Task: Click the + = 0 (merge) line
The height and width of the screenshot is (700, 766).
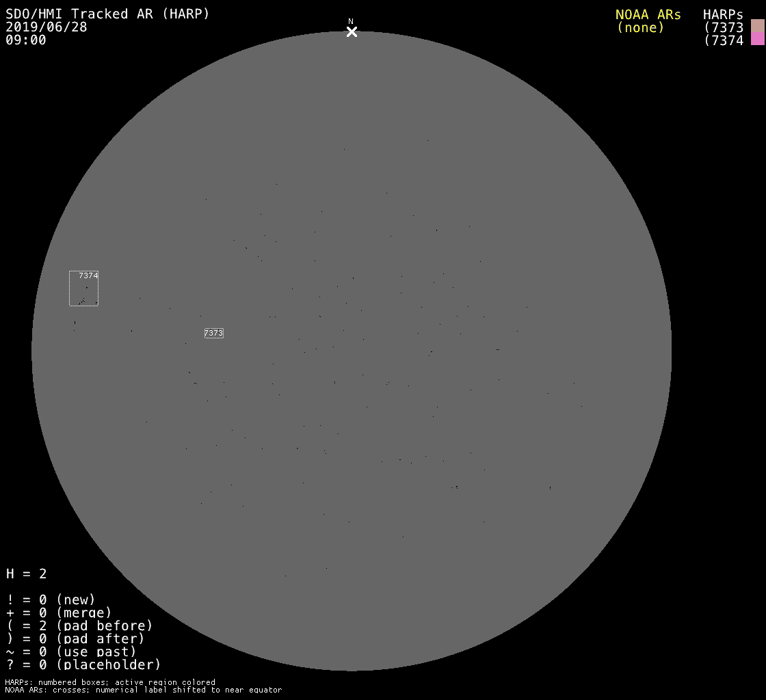Action: pos(59,612)
